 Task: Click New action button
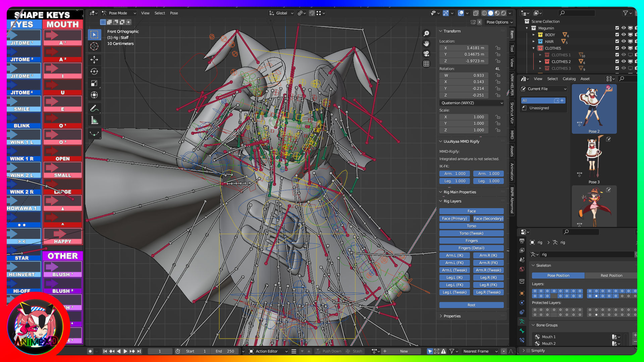(x=404, y=351)
